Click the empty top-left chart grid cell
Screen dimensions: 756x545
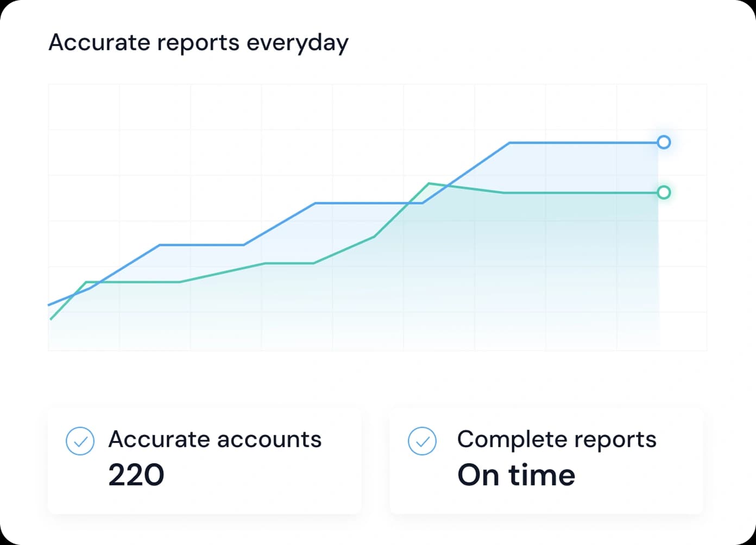click(84, 107)
